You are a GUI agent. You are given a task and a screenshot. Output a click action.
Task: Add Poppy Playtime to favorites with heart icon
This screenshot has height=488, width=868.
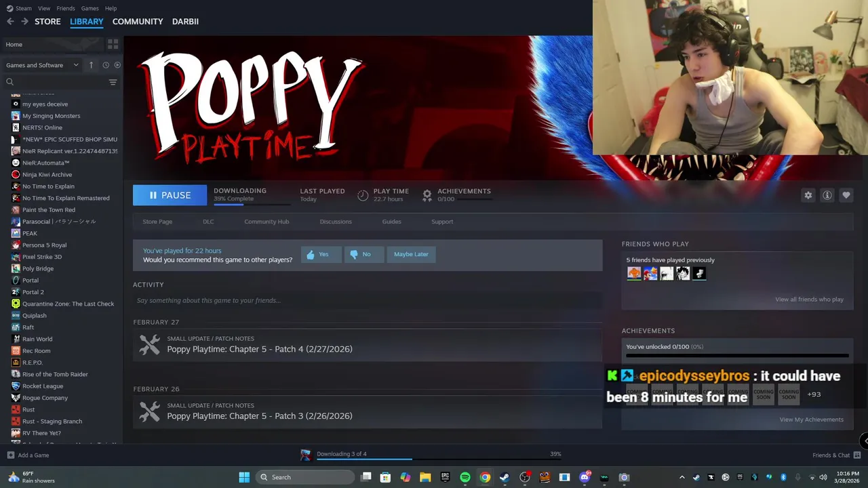point(846,195)
